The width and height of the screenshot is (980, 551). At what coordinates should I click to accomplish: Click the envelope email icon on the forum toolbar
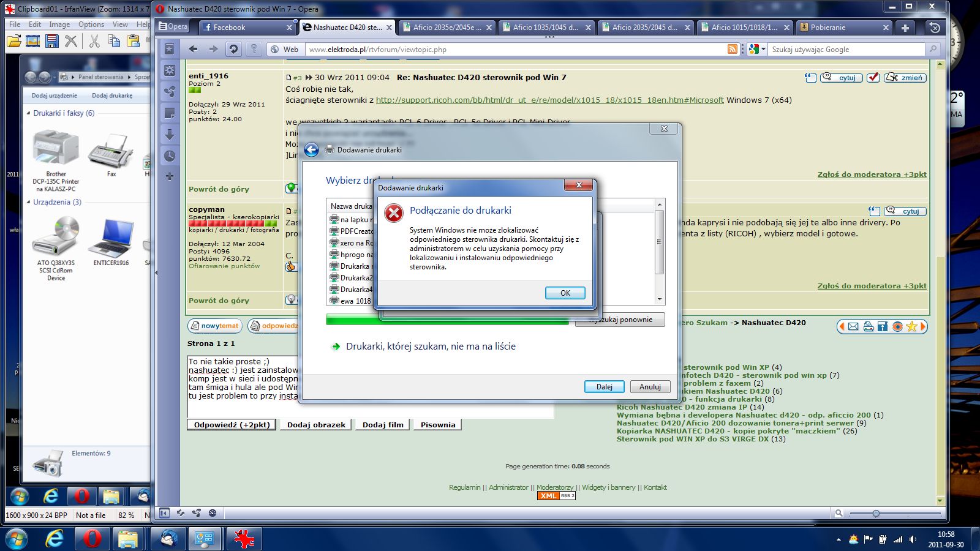pyautogui.click(x=853, y=327)
